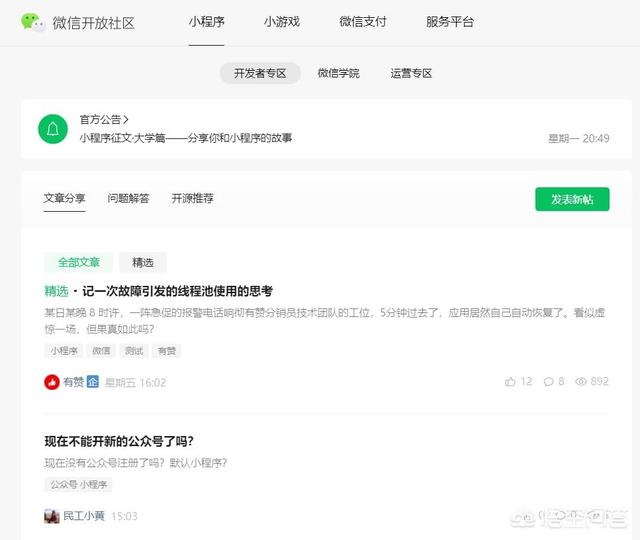
Task: Expand 官方公告 announcements arrow
Action: tap(126, 119)
